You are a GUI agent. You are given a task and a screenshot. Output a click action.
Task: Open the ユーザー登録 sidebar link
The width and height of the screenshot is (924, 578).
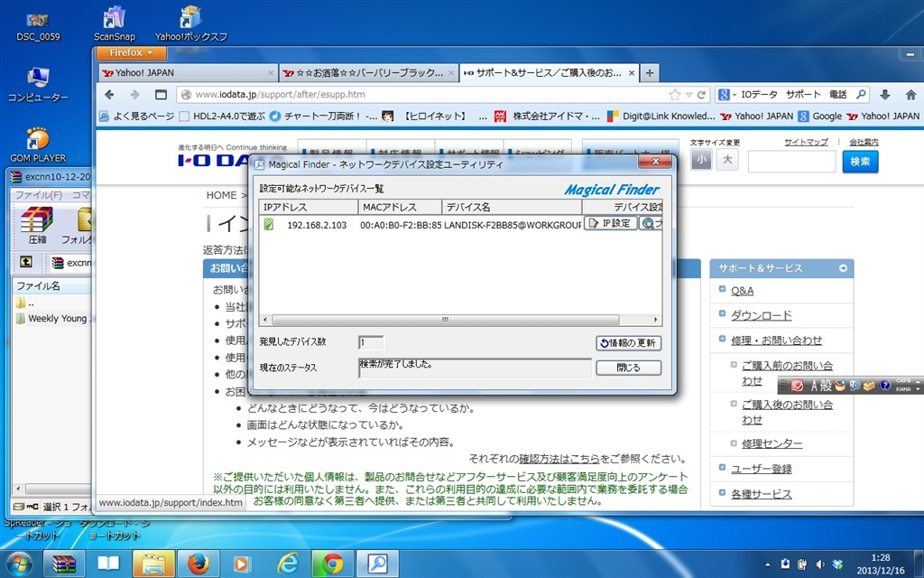pyautogui.click(x=762, y=469)
